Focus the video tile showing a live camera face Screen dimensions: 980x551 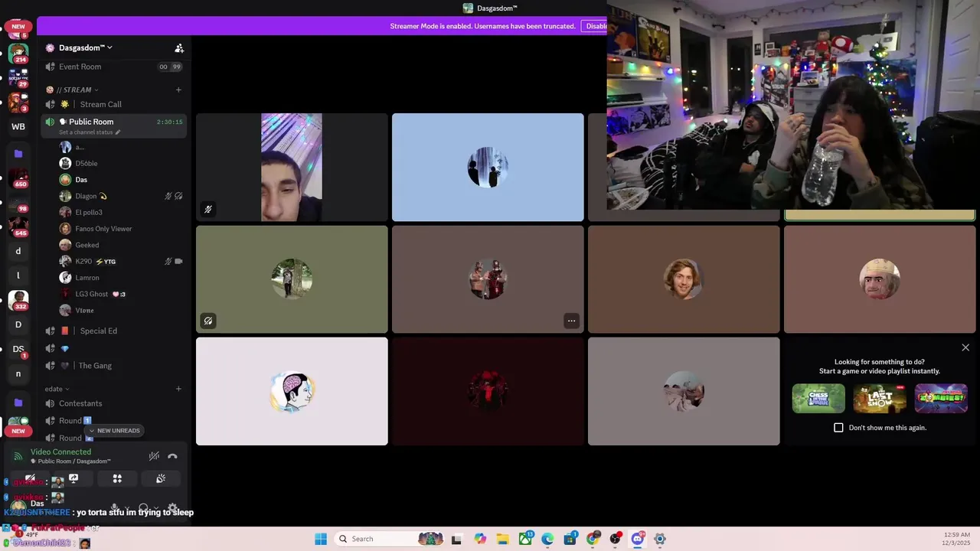coord(292,168)
